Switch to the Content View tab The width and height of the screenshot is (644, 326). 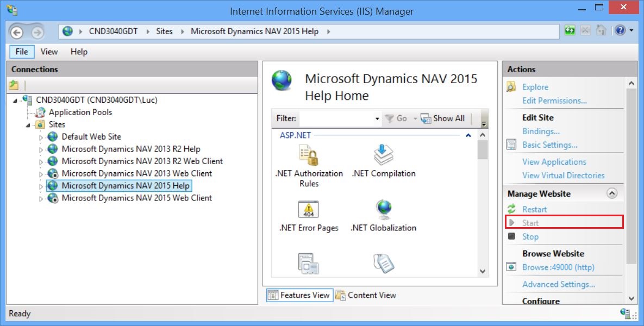coord(366,295)
